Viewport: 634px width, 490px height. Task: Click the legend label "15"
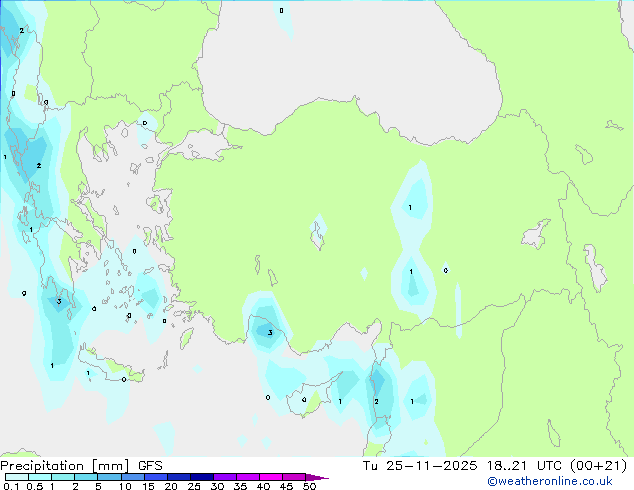click(x=148, y=486)
